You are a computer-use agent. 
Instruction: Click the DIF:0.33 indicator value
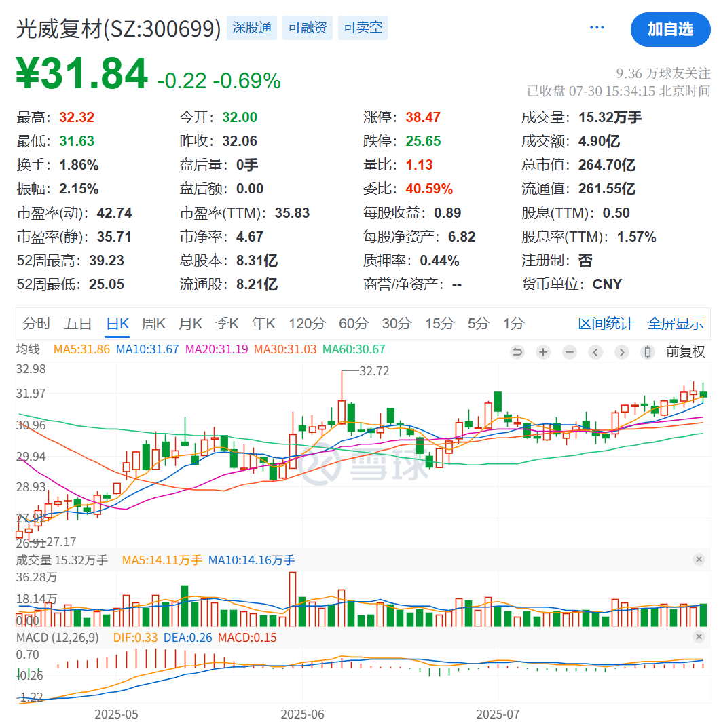[x=136, y=638]
